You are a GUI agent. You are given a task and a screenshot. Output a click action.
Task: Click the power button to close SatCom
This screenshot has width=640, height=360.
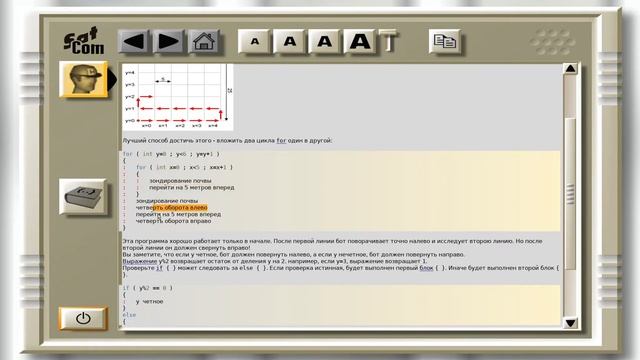[83, 318]
